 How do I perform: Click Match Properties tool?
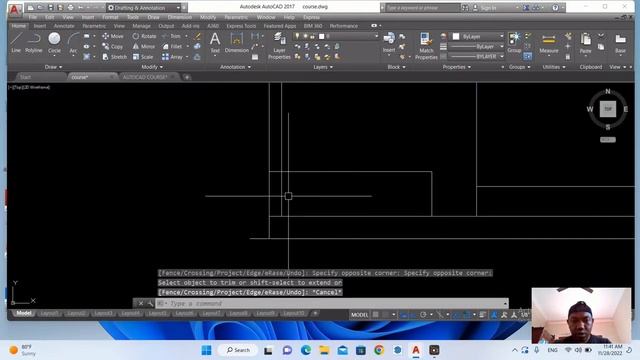click(426, 46)
